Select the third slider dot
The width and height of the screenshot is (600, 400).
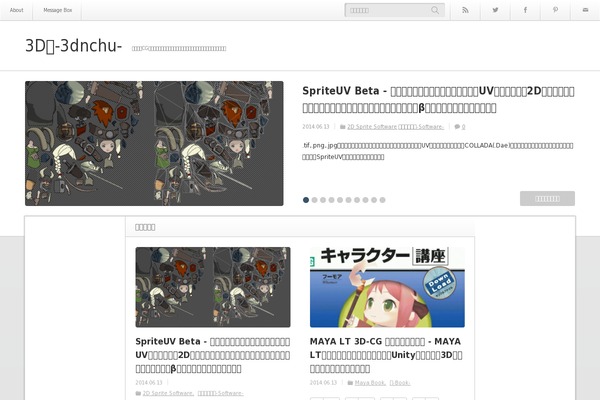[323, 200]
